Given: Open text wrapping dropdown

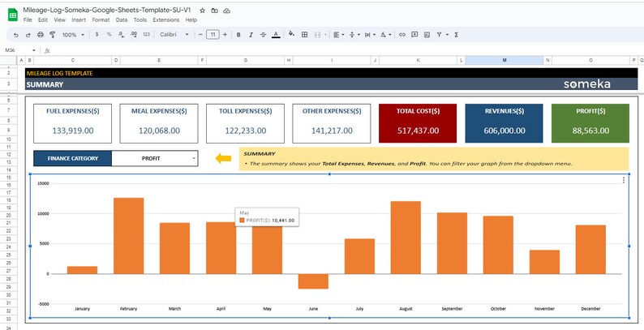Looking at the screenshot, I should (369, 35).
